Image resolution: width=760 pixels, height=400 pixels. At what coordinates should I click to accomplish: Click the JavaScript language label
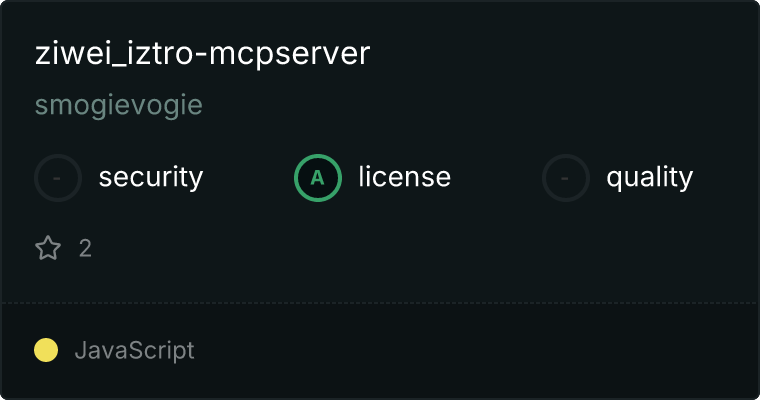pyautogui.click(x=134, y=351)
